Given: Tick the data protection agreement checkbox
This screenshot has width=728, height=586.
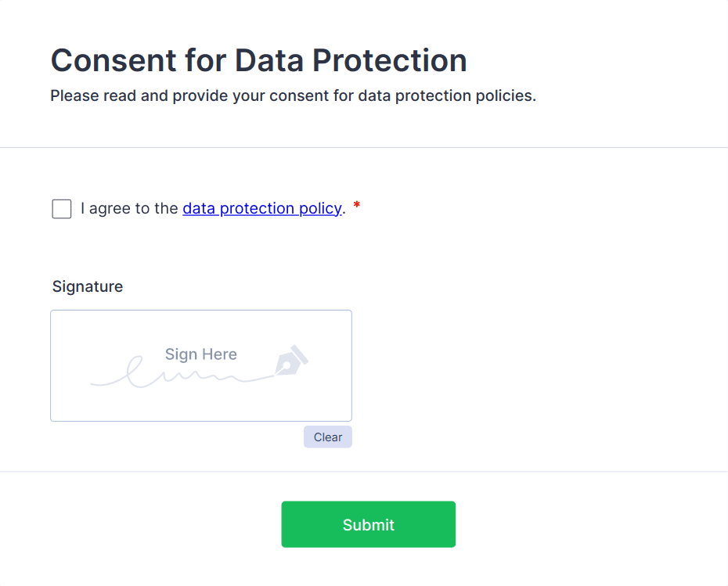Looking at the screenshot, I should 62,209.
